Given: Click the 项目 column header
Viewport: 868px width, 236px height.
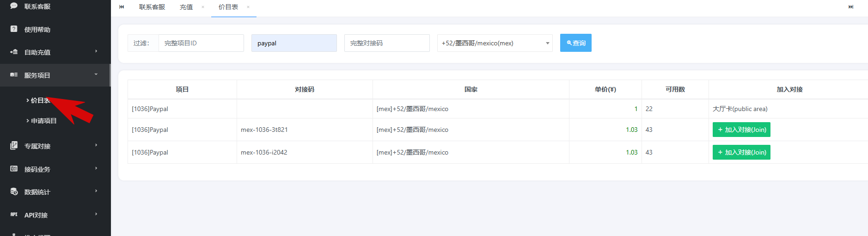Looking at the screenshot, I should [182, 89].
